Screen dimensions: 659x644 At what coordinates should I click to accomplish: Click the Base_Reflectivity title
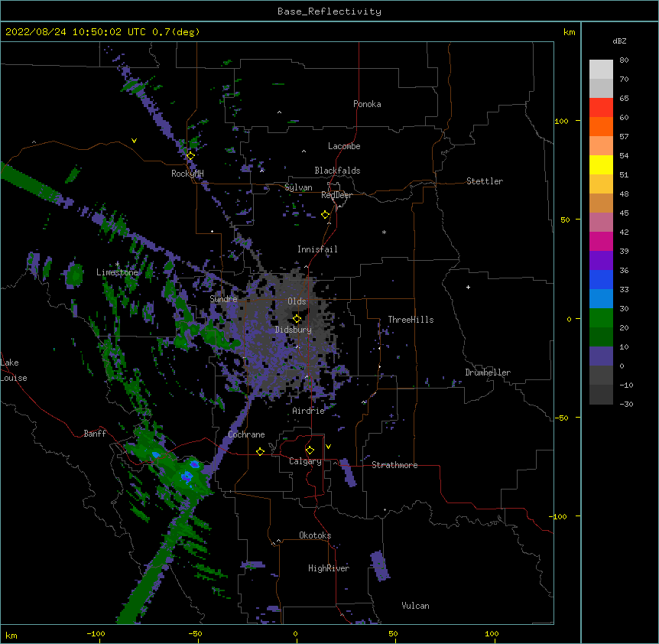coord(329,11)
